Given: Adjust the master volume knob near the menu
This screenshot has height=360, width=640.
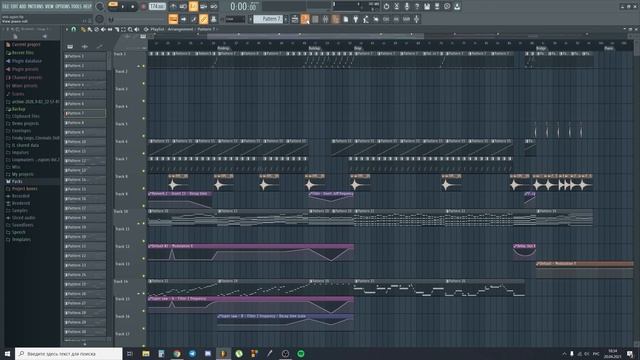Looking at the screenshot, I should pos(99,7).
